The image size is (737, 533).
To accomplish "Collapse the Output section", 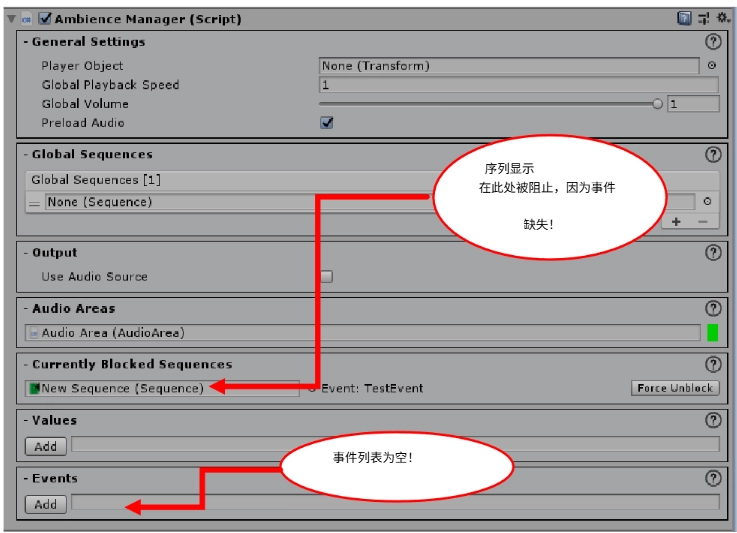I will [x=50, y=252].
